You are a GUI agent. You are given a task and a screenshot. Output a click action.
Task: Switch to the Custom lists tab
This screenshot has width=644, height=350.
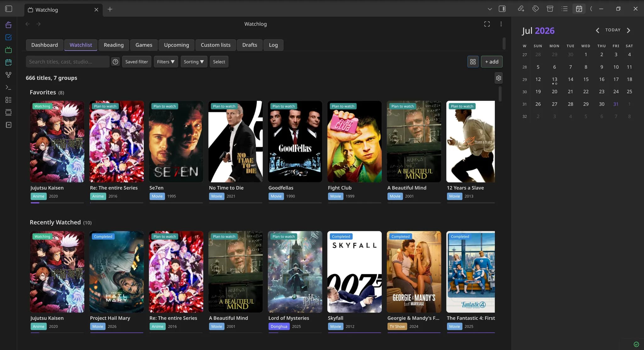[x=215, y=45]
